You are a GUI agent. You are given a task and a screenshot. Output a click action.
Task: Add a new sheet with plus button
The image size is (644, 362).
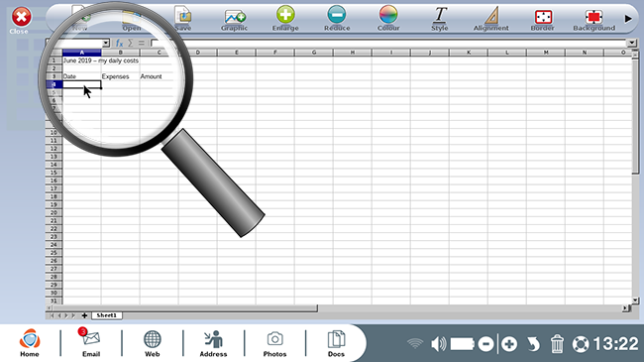pyautogui.click(x=84, y=315)
